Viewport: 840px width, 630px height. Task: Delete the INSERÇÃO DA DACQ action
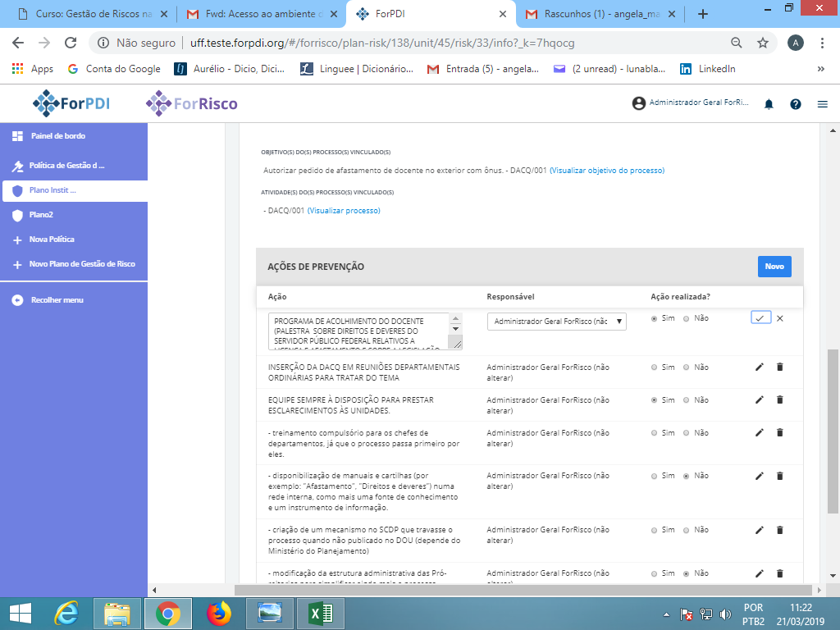(x=780, y=367)
